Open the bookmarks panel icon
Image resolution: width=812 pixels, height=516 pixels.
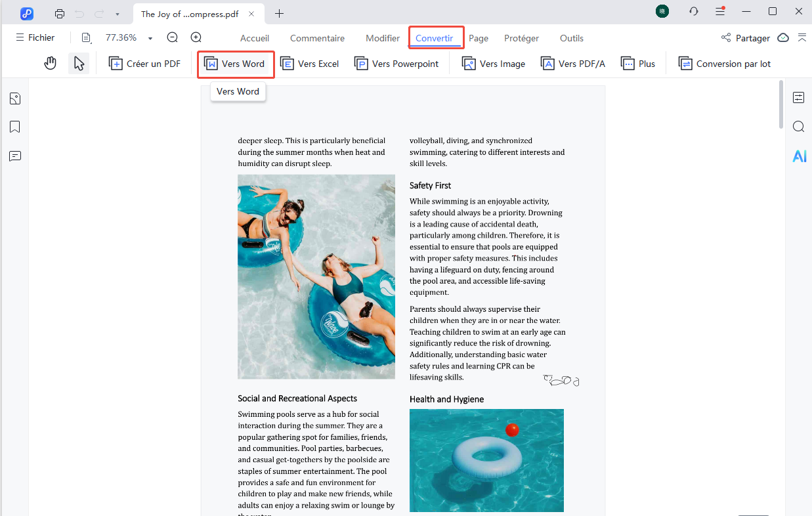tap(15, 127)
